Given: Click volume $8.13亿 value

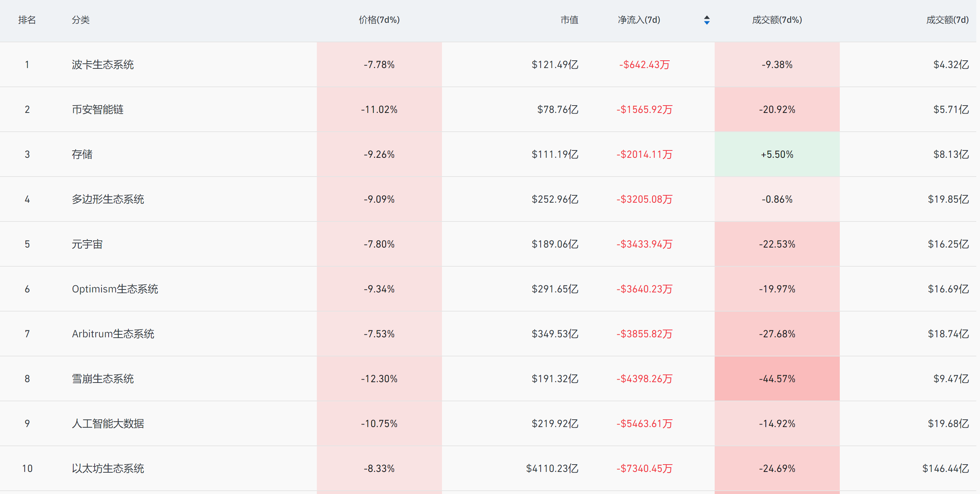Looking at the screenshot, I should point(951,154).
